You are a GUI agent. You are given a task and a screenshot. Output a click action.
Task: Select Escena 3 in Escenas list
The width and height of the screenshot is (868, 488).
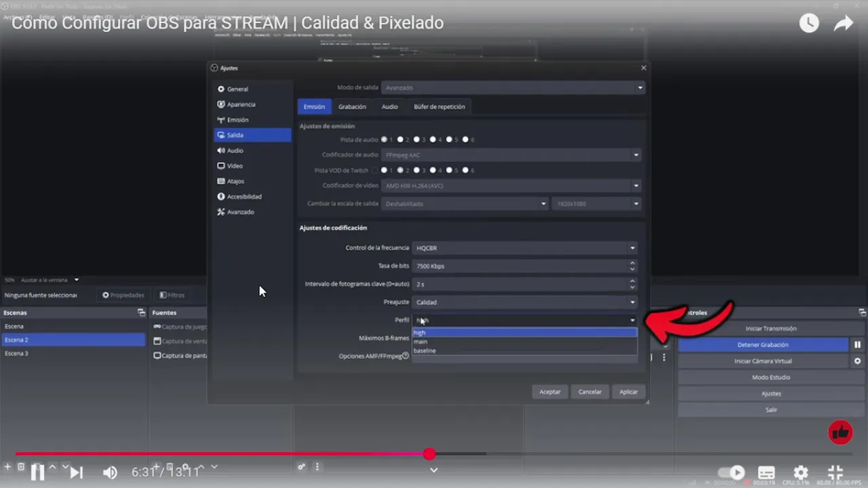[x=73, y=353]
